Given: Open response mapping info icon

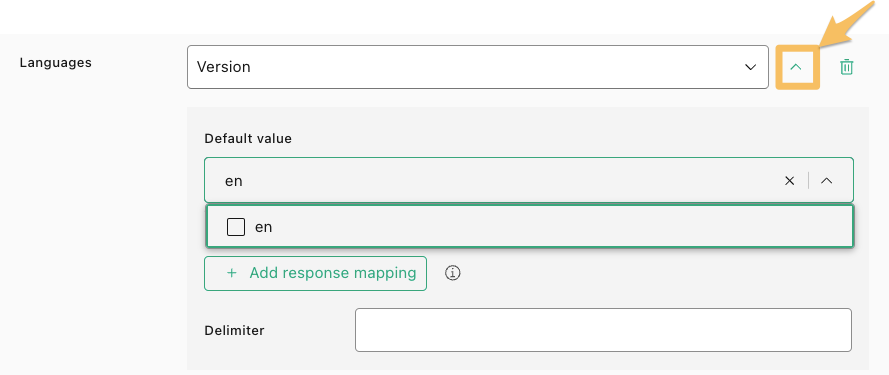Looking at the screenshot, I should coord(452,273).
